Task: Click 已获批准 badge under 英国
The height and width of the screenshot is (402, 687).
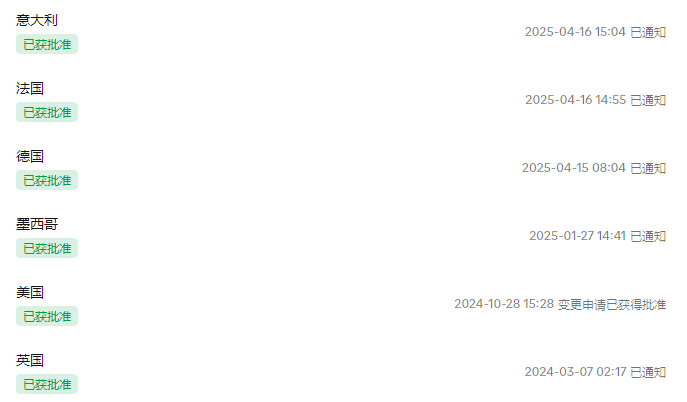Action: (x=47, y=384)
